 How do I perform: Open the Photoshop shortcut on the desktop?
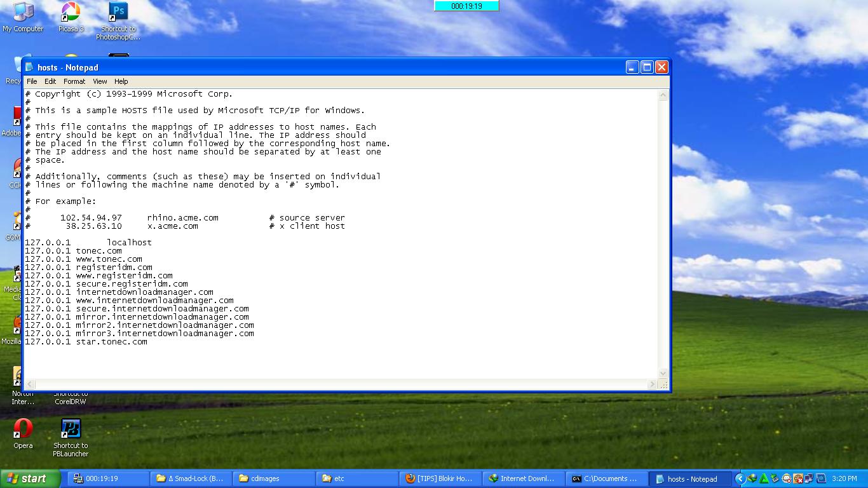tap(118, 21)
